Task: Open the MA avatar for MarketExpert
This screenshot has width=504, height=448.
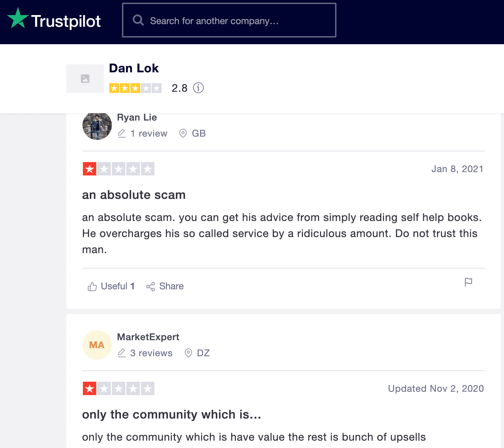Action: [x=97, y=345]
